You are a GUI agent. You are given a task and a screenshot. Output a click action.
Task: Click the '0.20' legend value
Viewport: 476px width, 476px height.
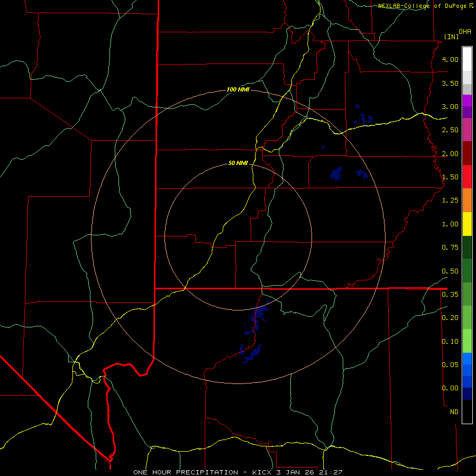coord(450,318)
